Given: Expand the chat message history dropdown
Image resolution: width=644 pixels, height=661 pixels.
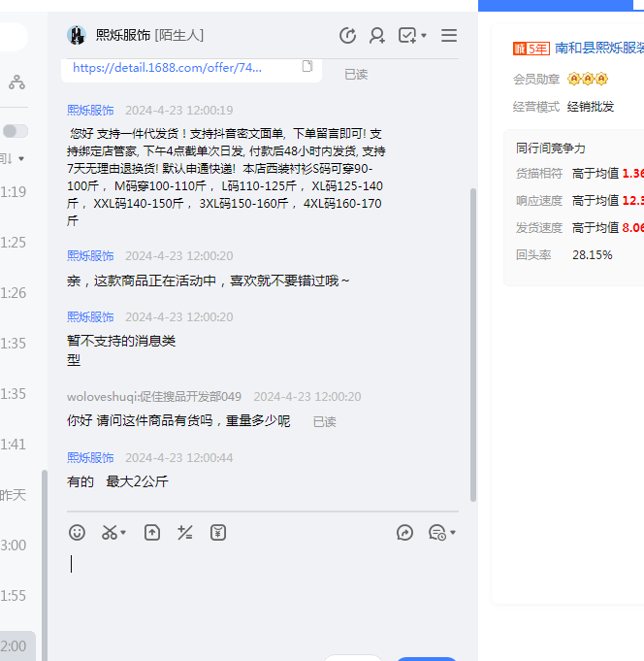Looking at the screenshot, I should point(442,532).
